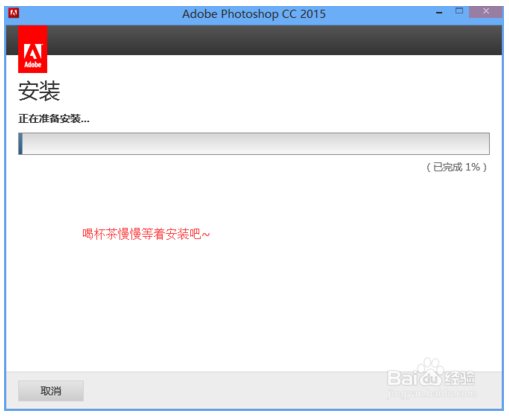Click the 正在准备安装... status text
509x416 pixels.
tap(54, 118)
